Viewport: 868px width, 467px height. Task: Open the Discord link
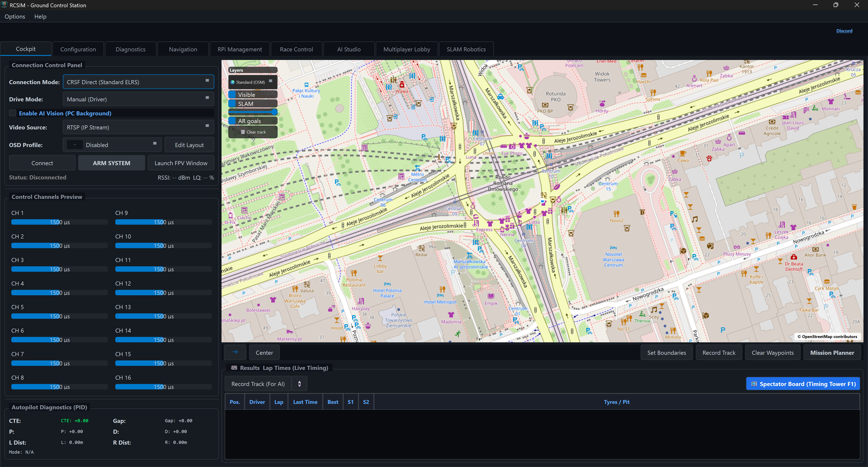(x=844, y=31)
